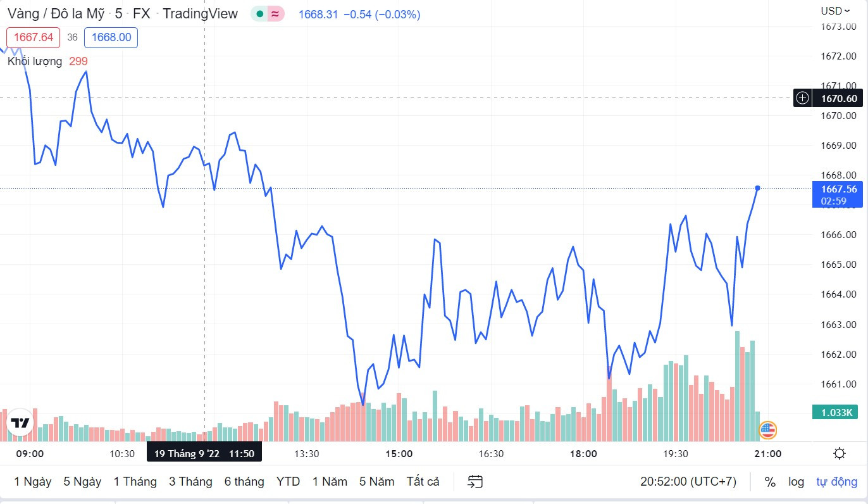Image resolution: width=868 pixels, height=504 pixels.
Task: Open timezone menu at 20:52:00 (UTC+7)
Action: click(688, 482)
